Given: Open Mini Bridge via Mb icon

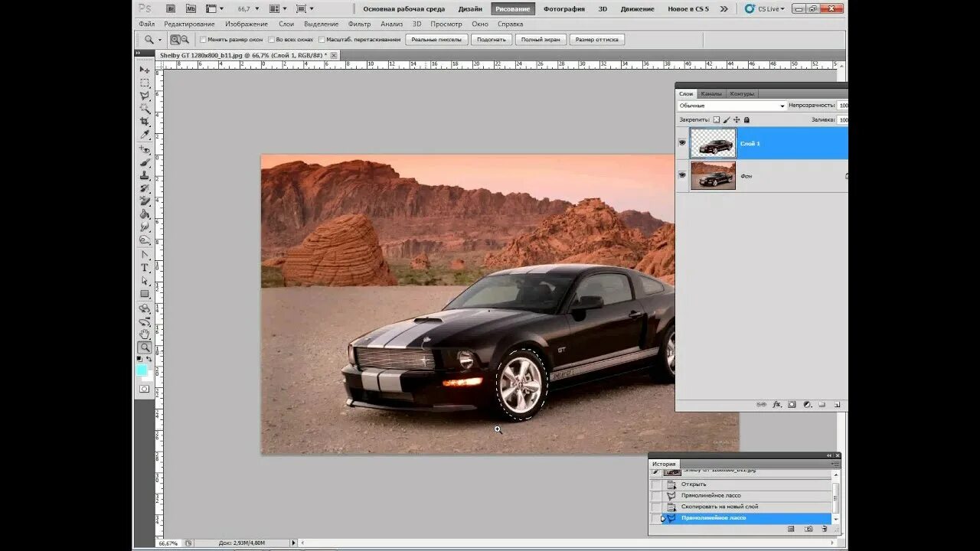Looking at the screenshot, I should (191, 8).
